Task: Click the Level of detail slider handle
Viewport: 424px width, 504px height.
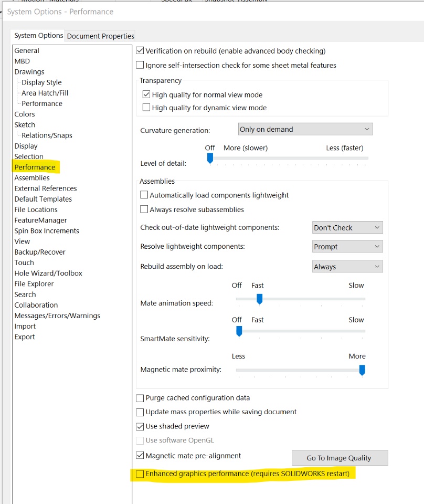Action: [210, 158]
